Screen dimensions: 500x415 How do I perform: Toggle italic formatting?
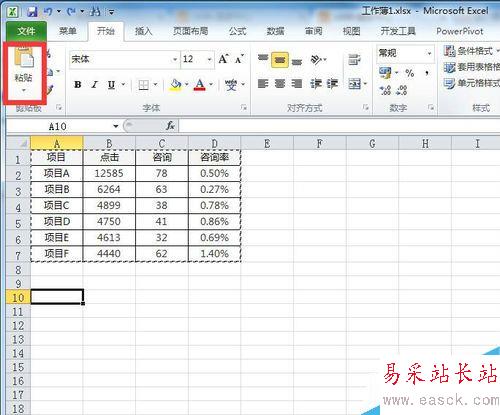(94, 85)
